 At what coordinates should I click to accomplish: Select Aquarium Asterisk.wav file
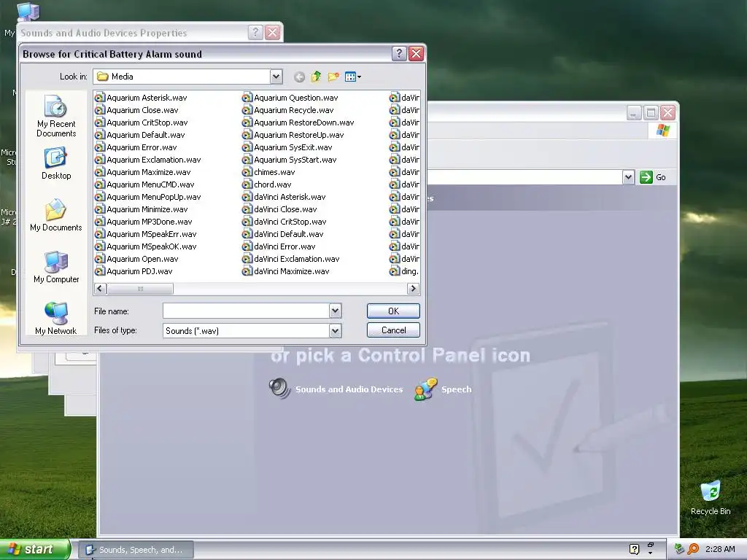[x=141, y=98]
